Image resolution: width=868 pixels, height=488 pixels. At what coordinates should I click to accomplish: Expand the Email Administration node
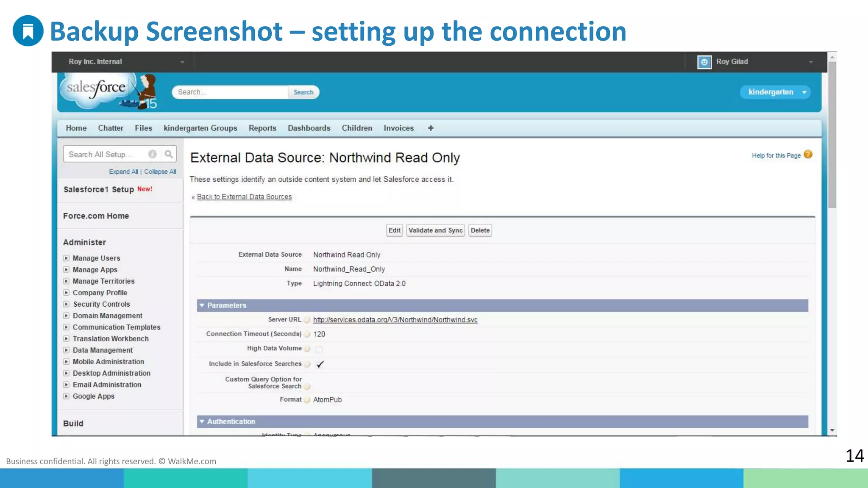pos(66,385)
